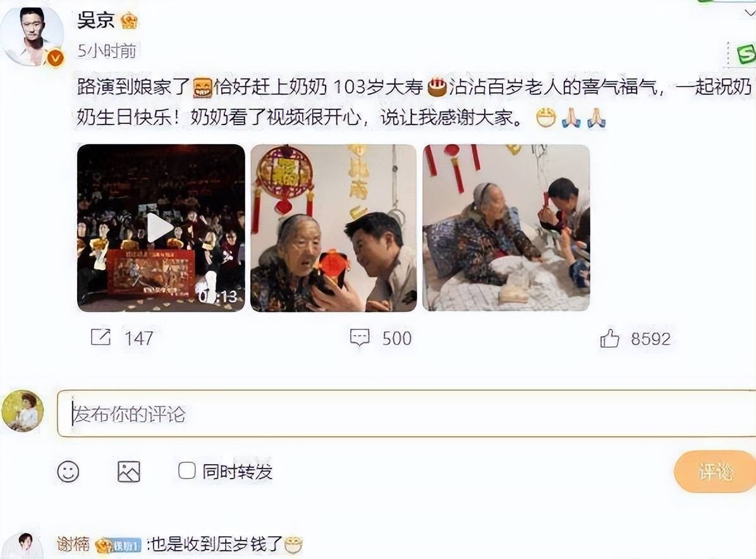
Task: Click the crown badge next to 吴京
Action: (x=129, y=21)
